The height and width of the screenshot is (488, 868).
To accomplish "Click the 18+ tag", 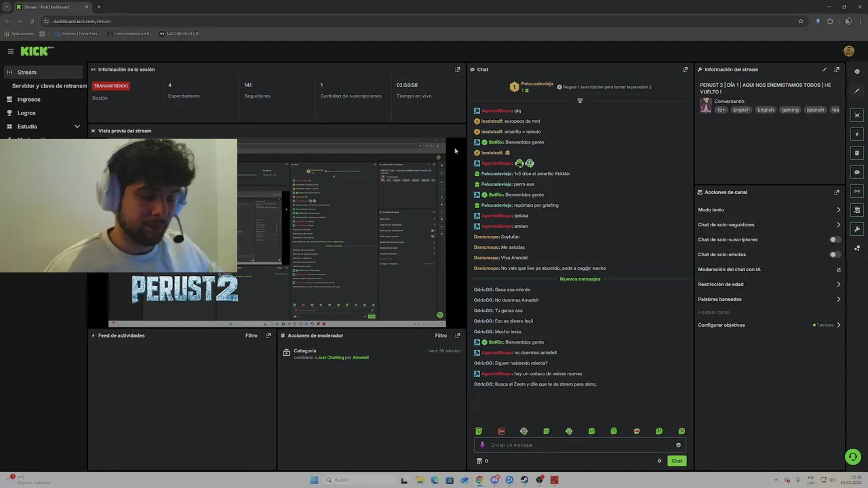I will 721,110.
